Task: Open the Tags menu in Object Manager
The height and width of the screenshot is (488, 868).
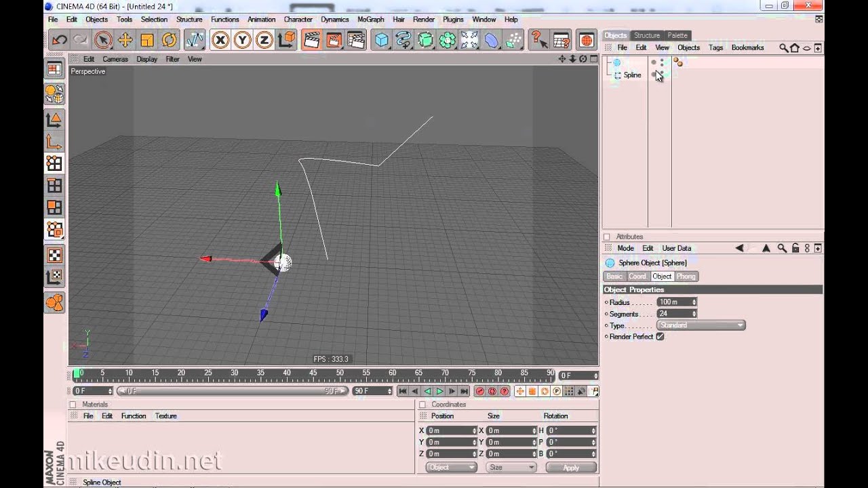Action: coord(715,47)
